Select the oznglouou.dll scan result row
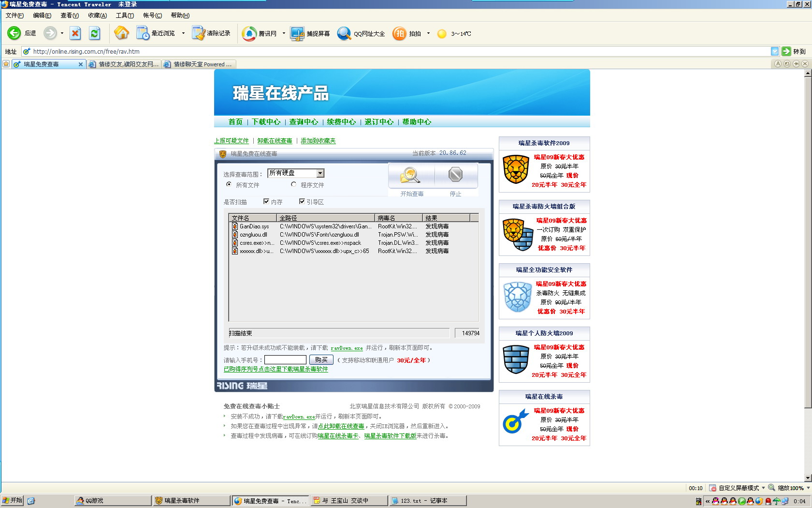812x508 pixels. coord(353,235)
